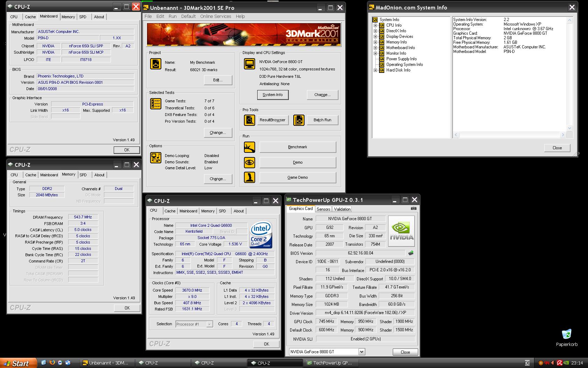The height and width of the screenshot is (368, 588).
Task: Expand the Memory Info tree node
Action: point(375,42)
